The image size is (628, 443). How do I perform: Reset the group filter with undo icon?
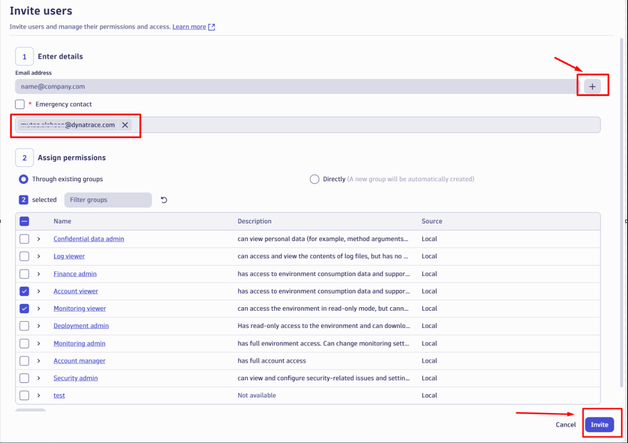(164, 200)
